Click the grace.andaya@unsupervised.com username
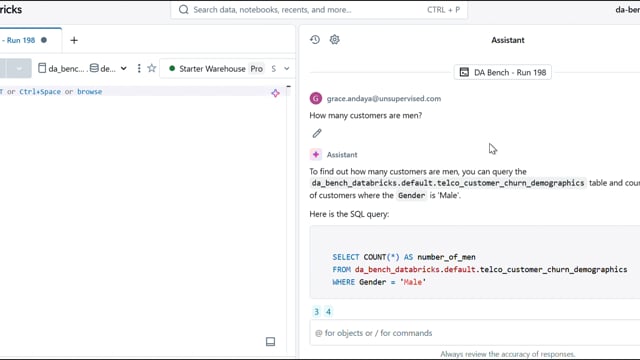The height and width of the screenshot is (360, 640). click(x=384, y=98)
